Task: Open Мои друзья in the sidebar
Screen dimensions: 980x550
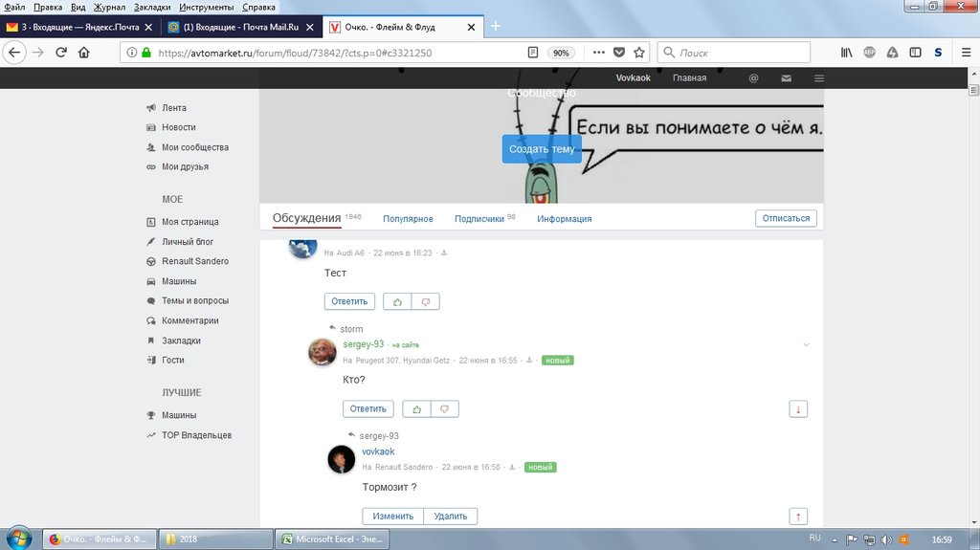Action: click(185, 166)
